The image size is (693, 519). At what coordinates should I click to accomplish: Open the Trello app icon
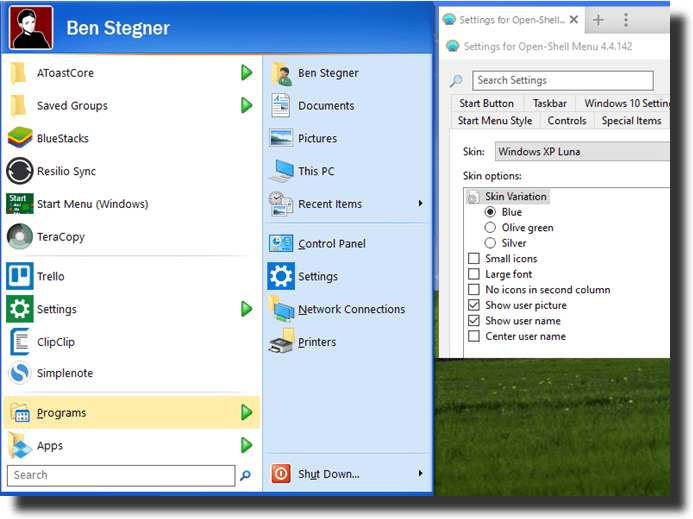point(20,276)
